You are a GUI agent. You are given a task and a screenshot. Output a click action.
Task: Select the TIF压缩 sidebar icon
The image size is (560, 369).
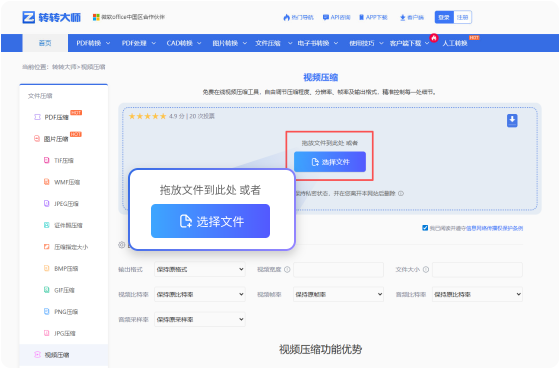coord(46,160)
